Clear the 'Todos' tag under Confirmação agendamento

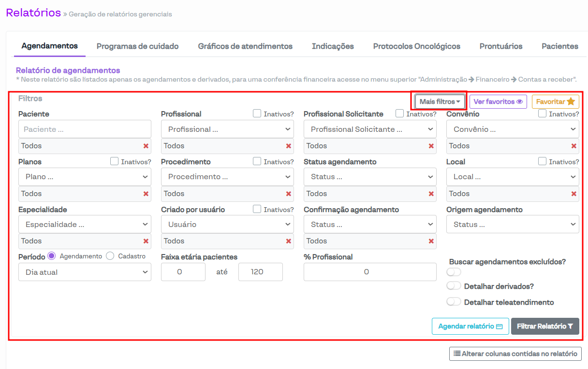[x=431, y=241]
